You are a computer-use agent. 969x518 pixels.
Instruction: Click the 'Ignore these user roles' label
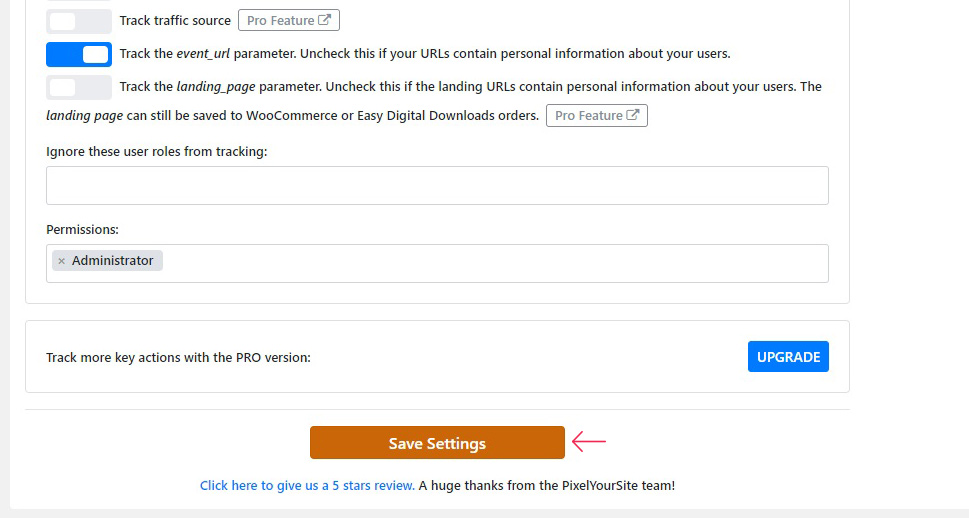pos(156,151)
